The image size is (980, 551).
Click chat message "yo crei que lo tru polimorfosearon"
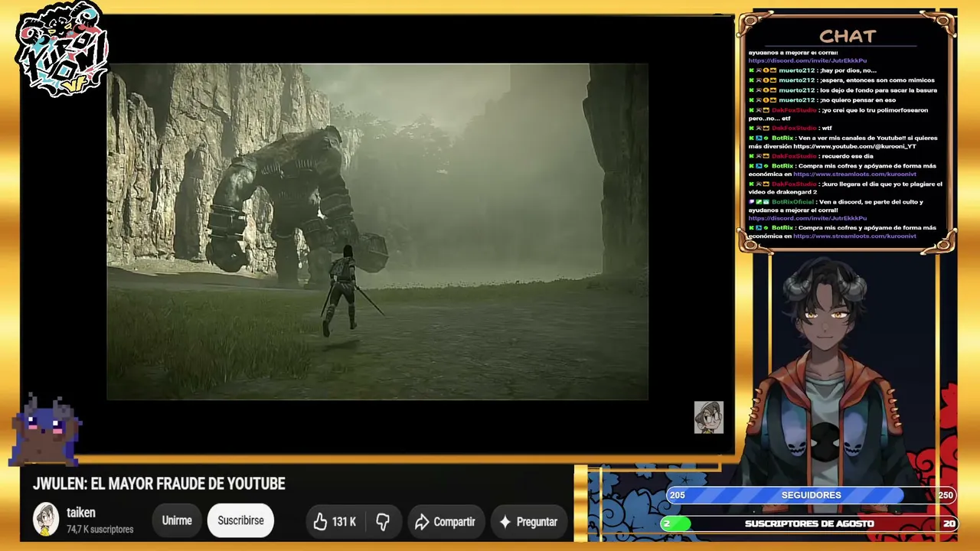click(x=838, y=114)
